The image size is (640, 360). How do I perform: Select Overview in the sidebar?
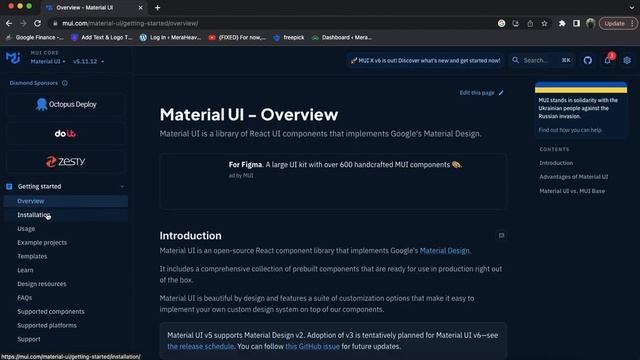coord(66,201)
